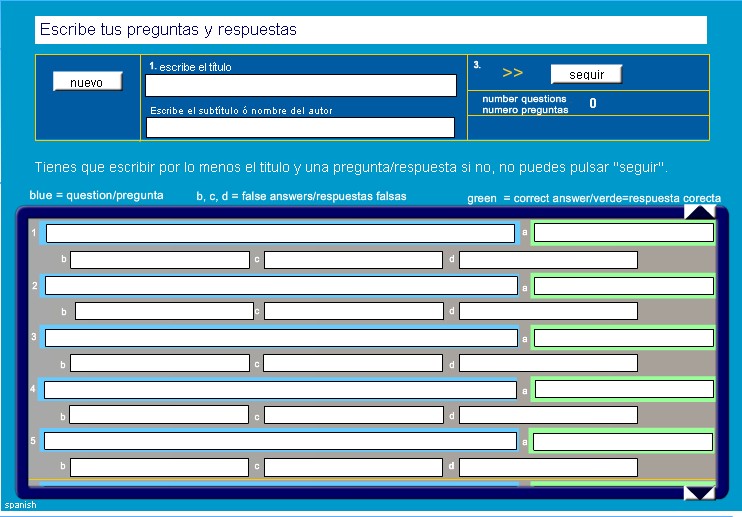Click the 'spanish' language label
The width and height of the screenshot is (742, 517).
point(20,505)
